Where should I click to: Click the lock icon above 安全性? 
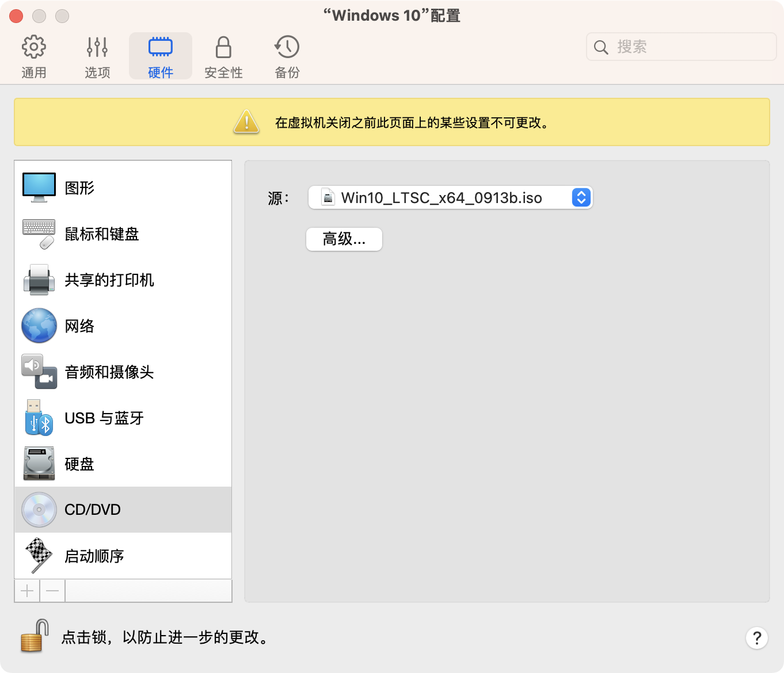tap(223, 47)
